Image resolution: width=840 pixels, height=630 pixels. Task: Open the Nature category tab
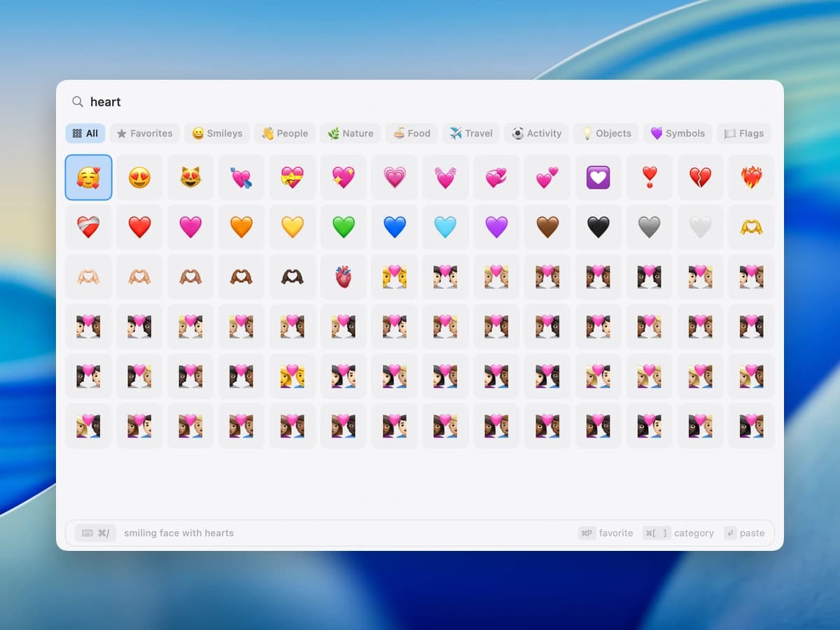tap(351, 133)
